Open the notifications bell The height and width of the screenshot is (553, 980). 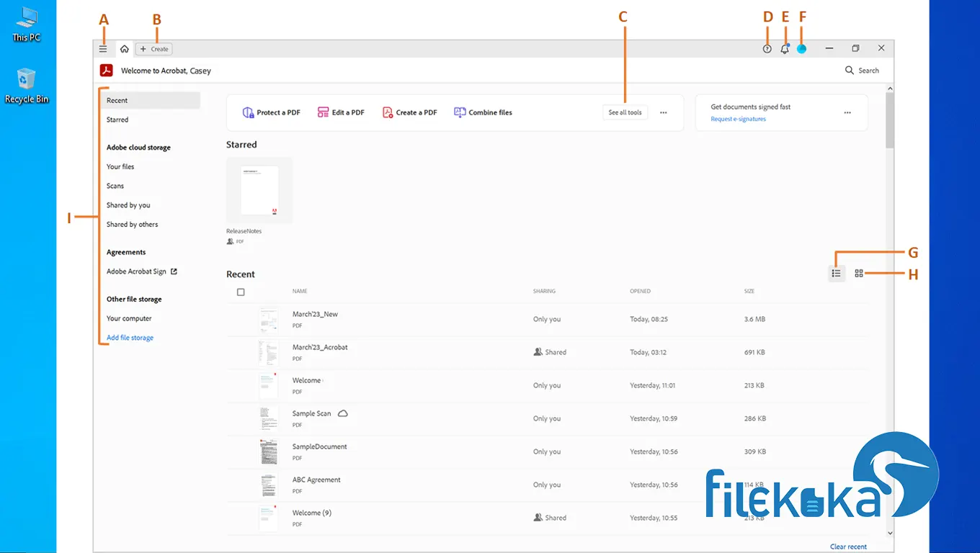tap(785, 49)
